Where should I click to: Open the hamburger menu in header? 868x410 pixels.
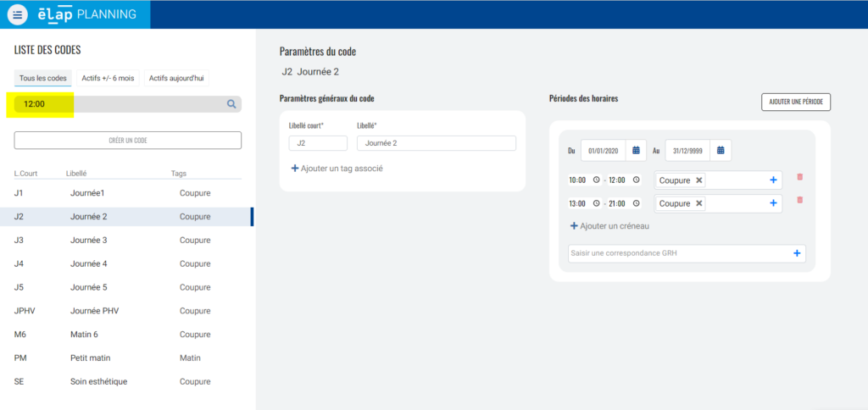click(x=18, y=14)
